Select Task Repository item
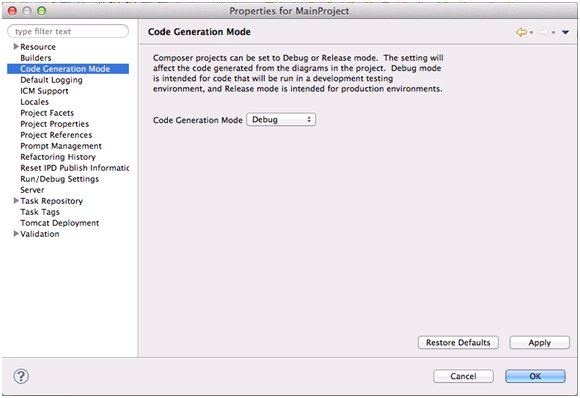The height and width of the screenshot is (398, 580). (51, 201)
